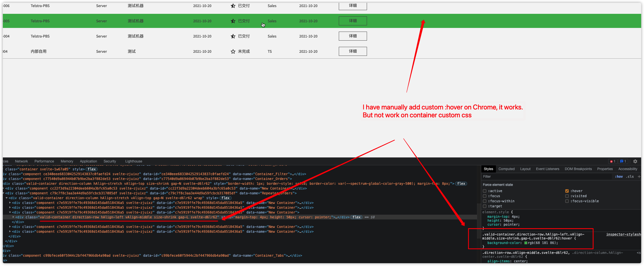Open the Lighthouse panel
The width and height of the screenshot is (644, 266).
pyautogui.click(x=133, y=161)
